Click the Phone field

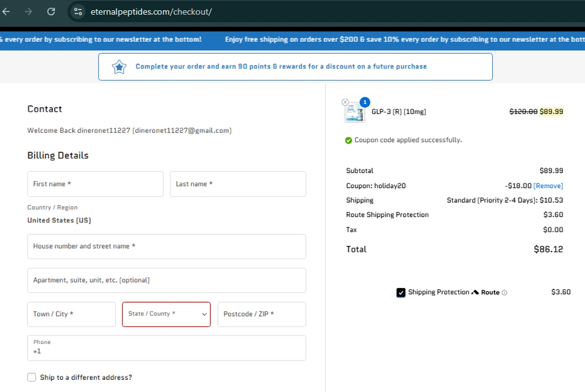point(167,348)
